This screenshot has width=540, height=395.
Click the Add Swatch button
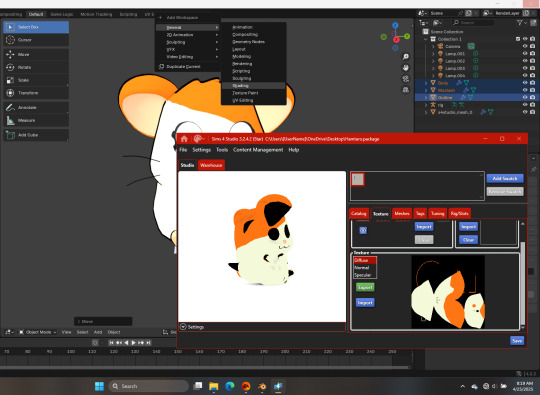(505, 178)
